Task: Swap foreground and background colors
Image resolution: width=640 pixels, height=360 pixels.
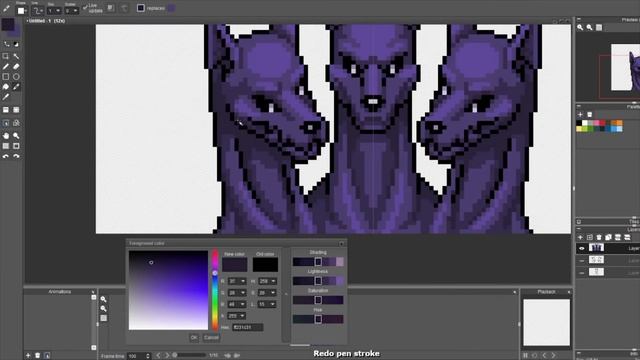Action: pos(7,44)
